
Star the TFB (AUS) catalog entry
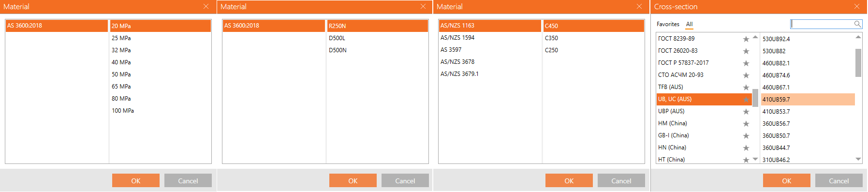[746, 87]
